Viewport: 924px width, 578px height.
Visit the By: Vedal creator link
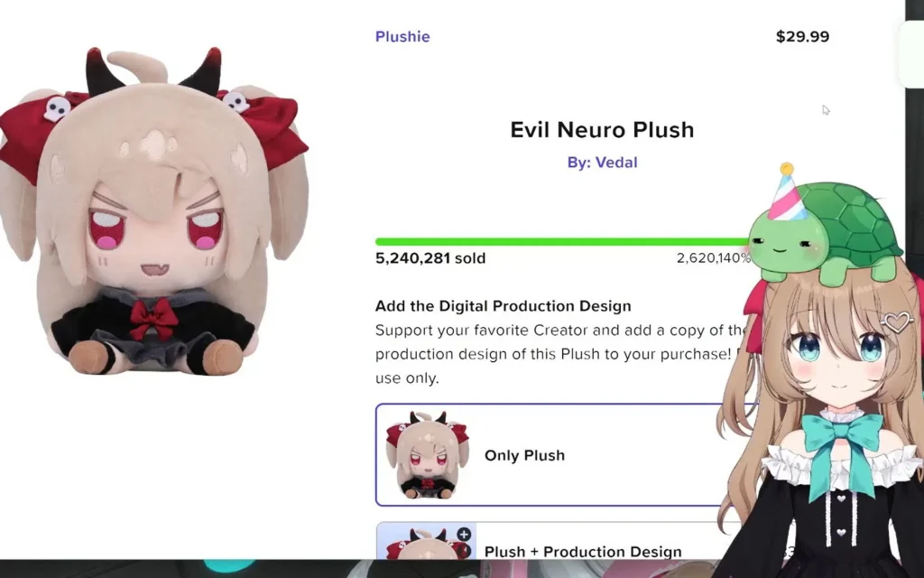click(x=602, y=163)
